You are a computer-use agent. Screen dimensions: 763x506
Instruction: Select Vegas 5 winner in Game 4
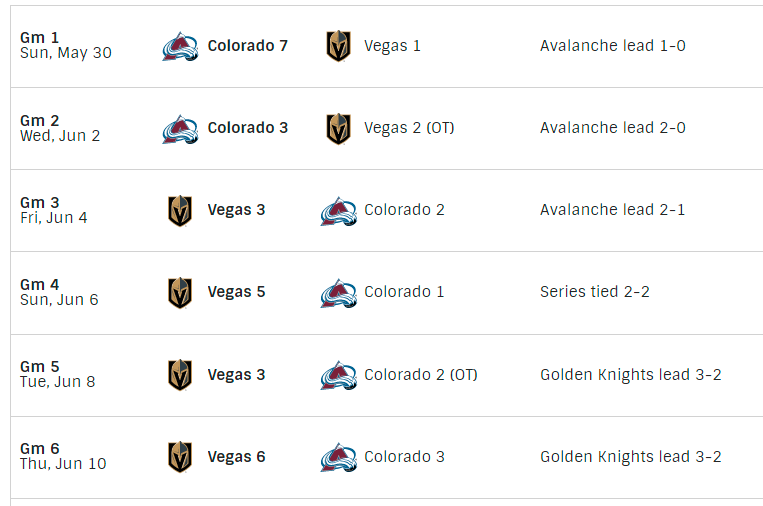pyautogui.click(x=236, y=292)
